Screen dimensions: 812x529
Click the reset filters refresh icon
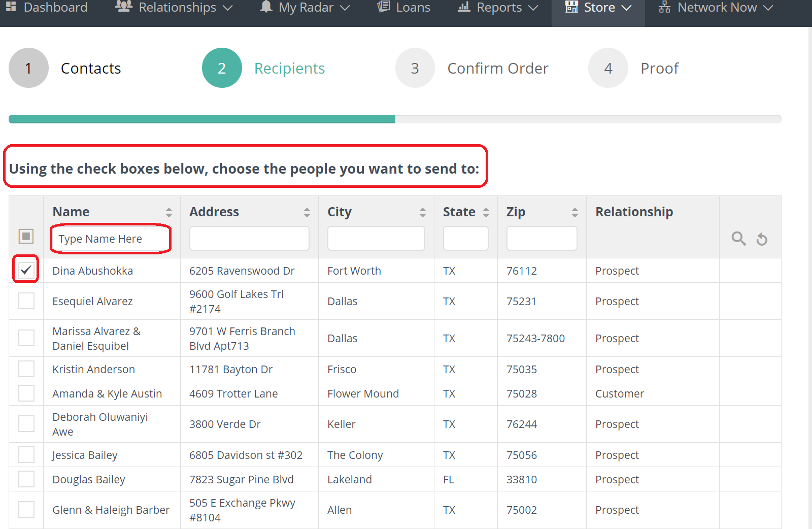click(x=762, y=239)
